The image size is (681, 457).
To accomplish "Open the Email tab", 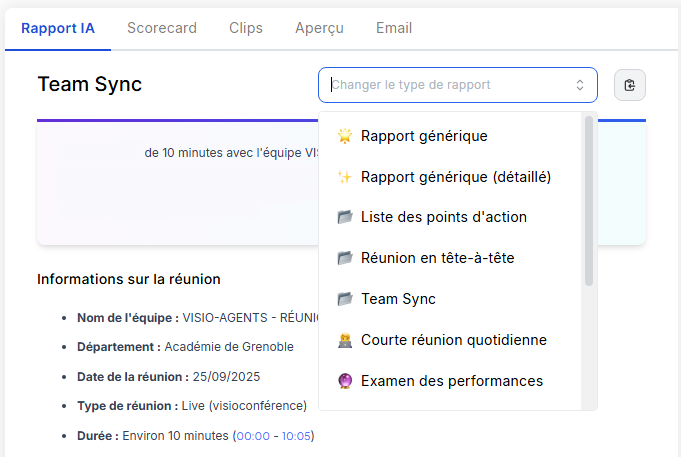I will tap(394, 28).
